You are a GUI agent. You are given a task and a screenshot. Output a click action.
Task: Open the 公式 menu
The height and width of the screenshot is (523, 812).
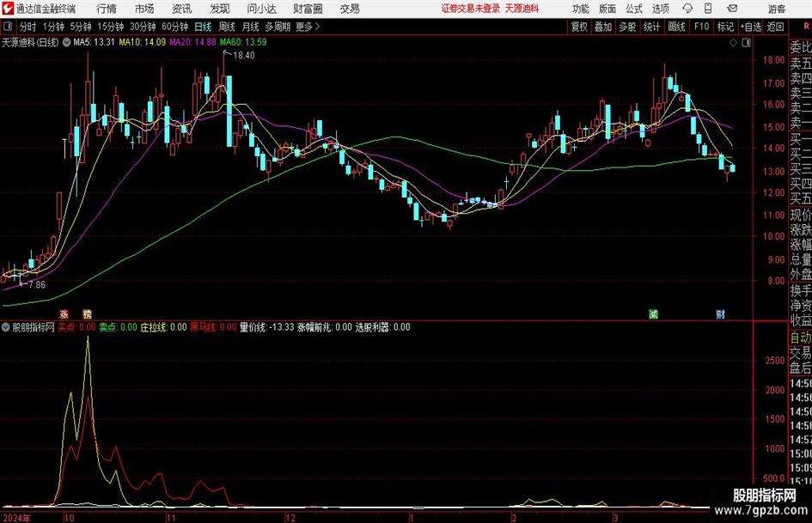633,9
